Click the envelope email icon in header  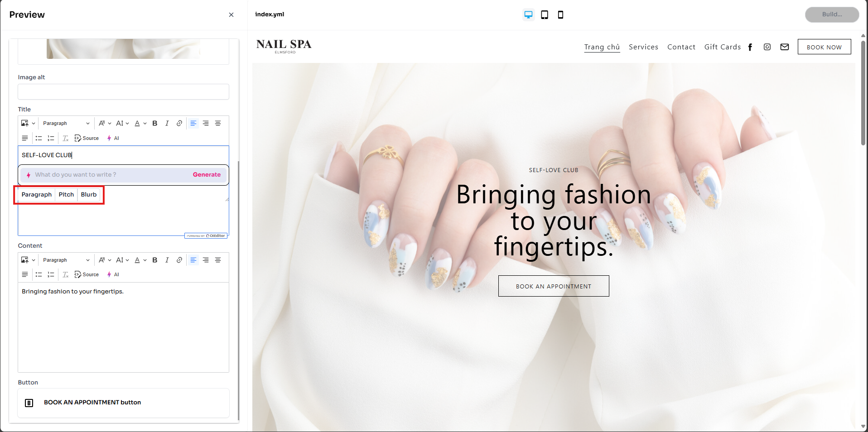tap(785, 47)
